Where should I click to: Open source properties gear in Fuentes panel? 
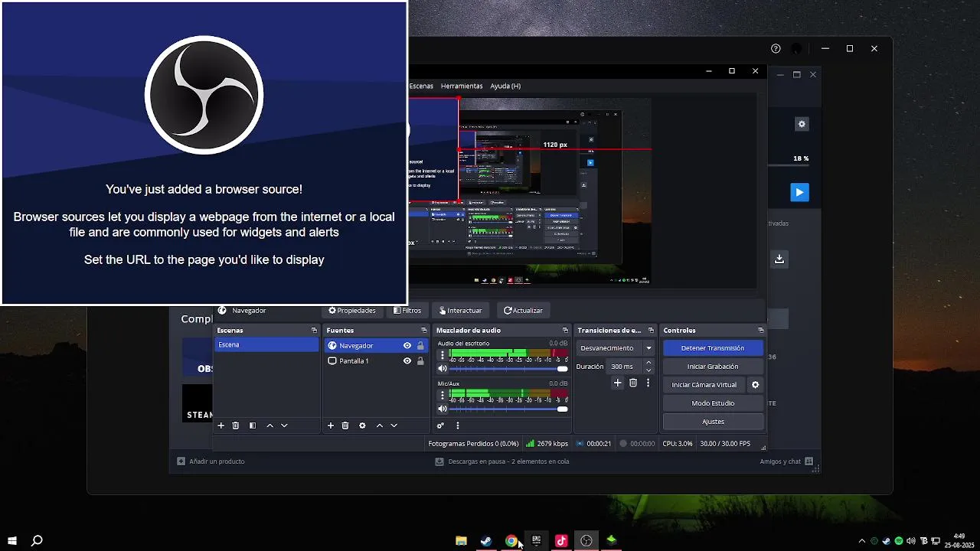tap(362, 425)
